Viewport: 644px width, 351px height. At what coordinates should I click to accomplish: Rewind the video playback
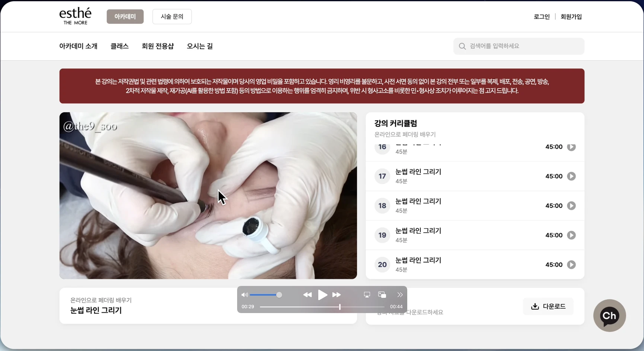(x=307, y=295)
